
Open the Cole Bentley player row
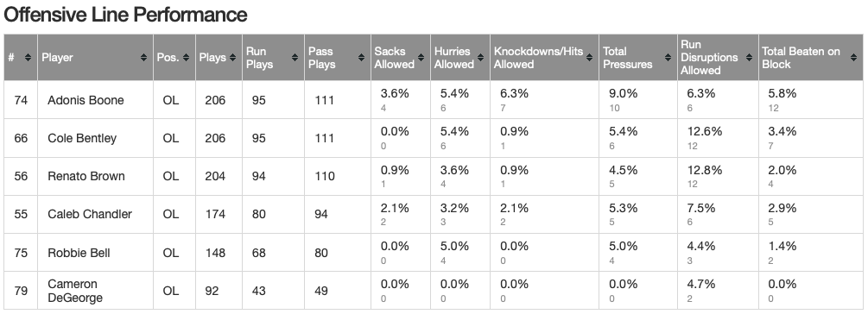pyautogui.click(x=434, y=138)
